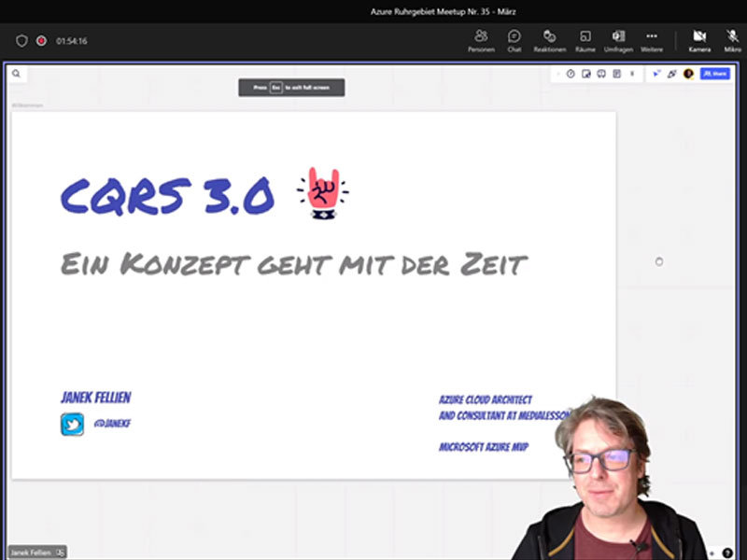Screen dimensions: 747x560
Task: Click the name Janek Fellien on the slide
Action: point(96,398)
